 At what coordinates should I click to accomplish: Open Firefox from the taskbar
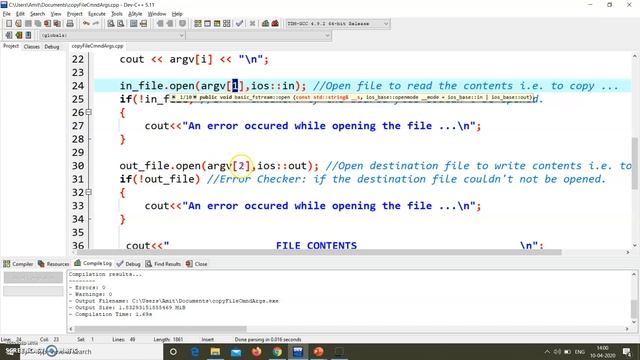[x=257, y=351]
